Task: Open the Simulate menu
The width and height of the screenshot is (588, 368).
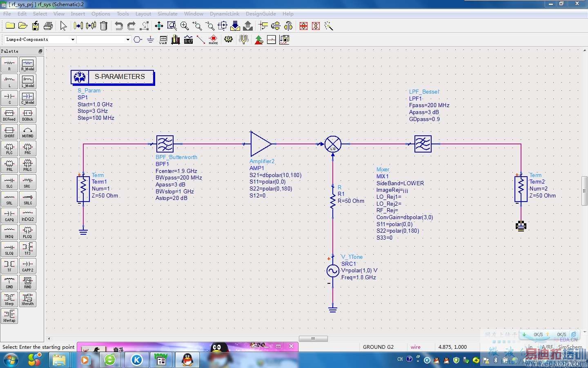Action: click(x=167, y=13)
